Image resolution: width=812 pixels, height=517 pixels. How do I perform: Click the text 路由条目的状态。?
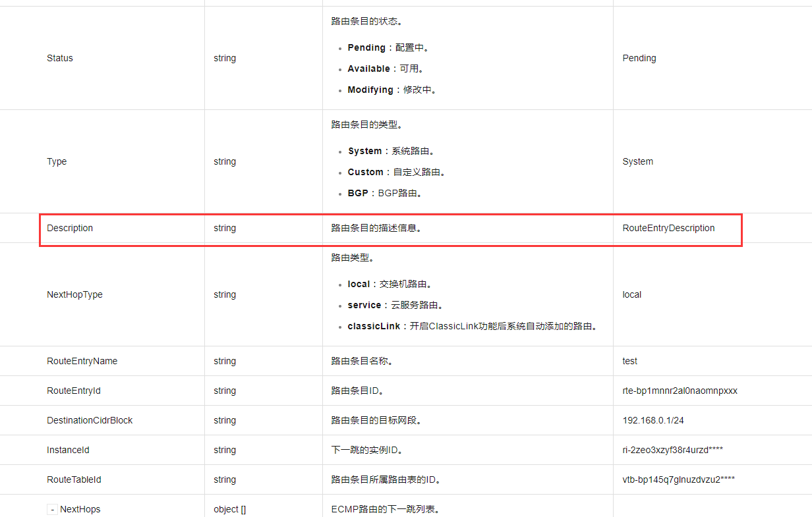[366, 21]
